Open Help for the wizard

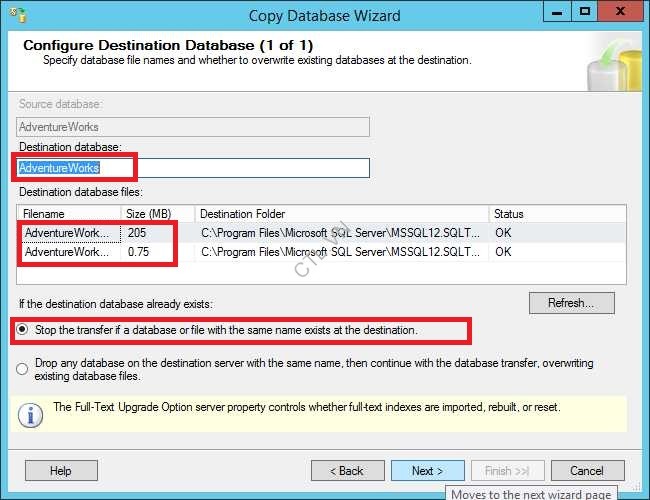61,470
